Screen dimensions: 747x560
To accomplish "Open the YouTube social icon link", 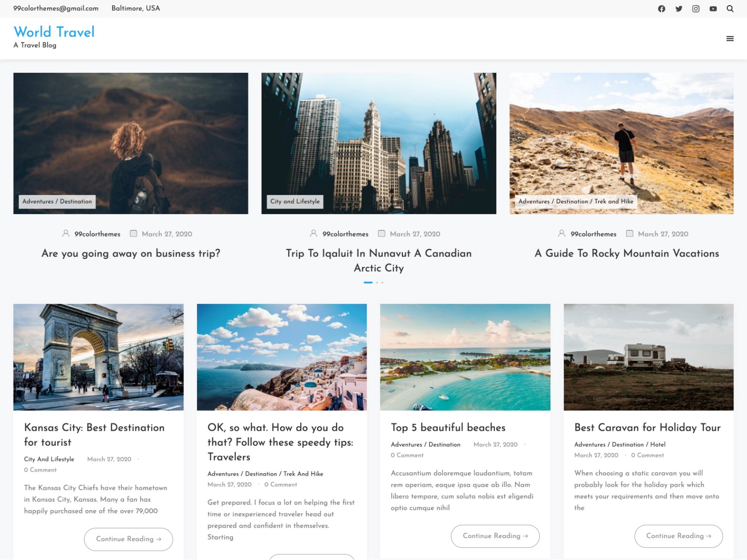I will pos(713,9).
